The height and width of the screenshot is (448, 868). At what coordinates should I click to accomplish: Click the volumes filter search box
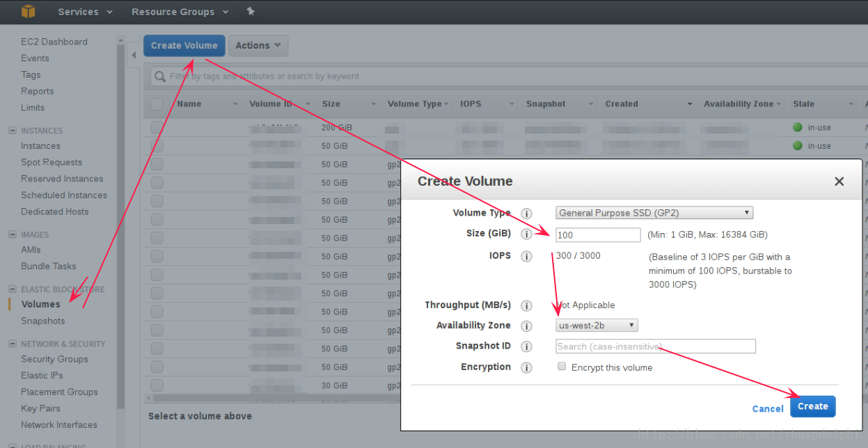[508, 76]
